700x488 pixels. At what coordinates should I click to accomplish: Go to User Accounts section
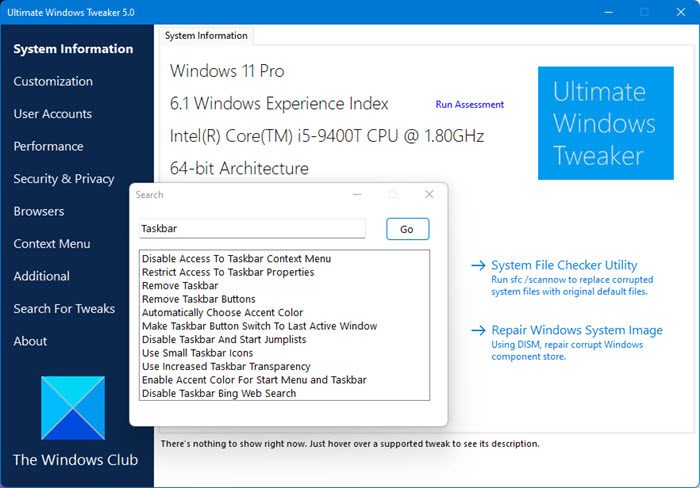[53, 114]
